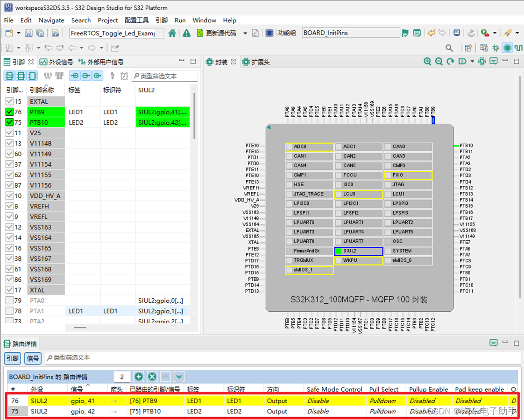
Task: Rotate the package view
Action: click(451, 62)
